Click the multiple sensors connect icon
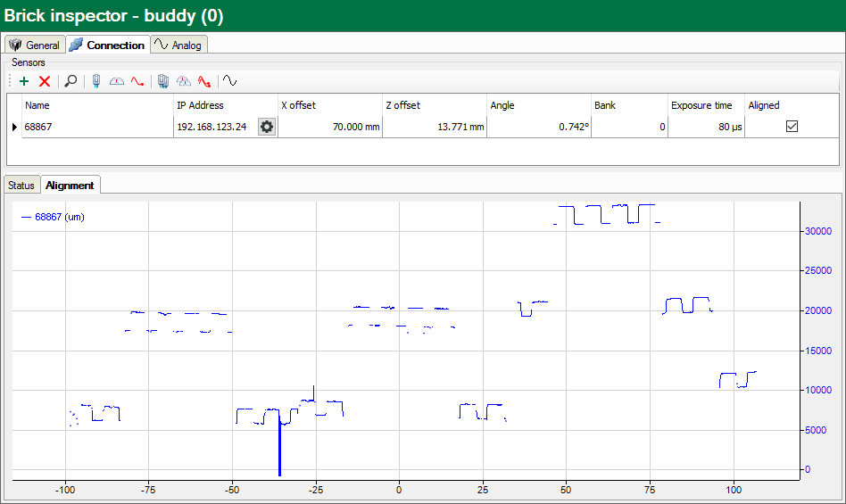The image size is (846, 504). (163, 81)
